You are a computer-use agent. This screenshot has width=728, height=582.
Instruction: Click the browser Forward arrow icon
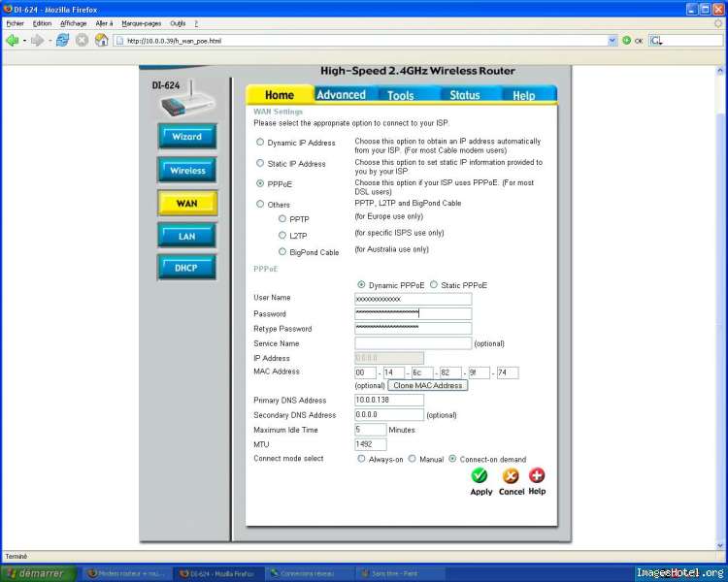[x=37, y=41]
